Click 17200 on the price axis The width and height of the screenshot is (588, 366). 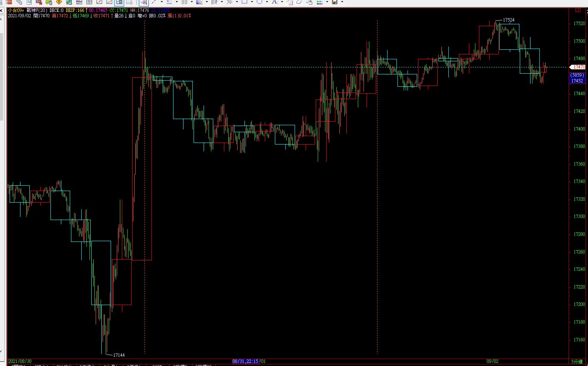pyautogui.click(x=579, y=304)
